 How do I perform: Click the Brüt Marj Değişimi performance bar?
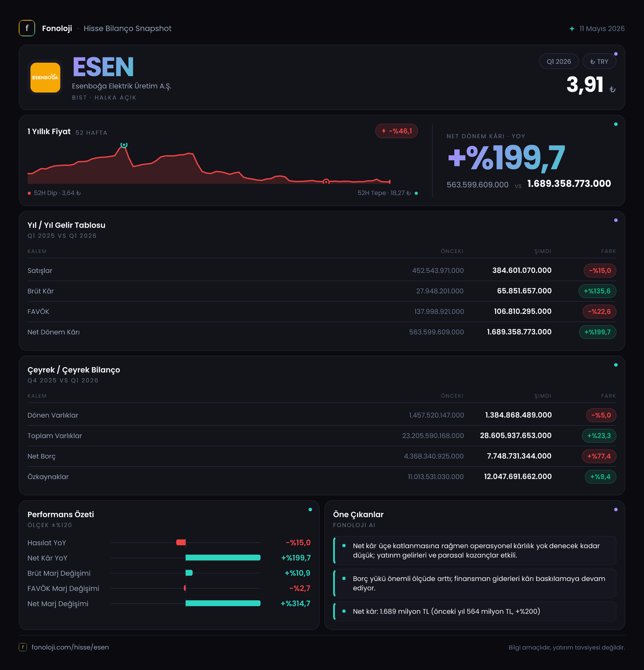[189, 573]
